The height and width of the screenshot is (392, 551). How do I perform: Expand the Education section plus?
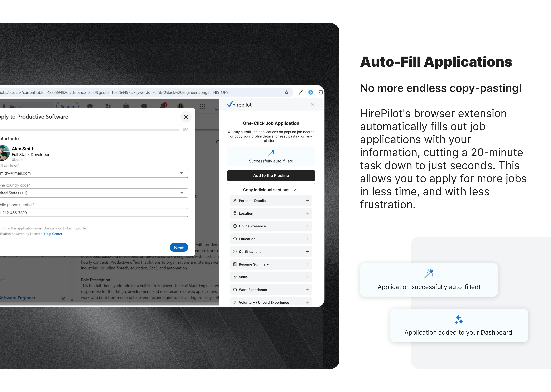point(307,239)
